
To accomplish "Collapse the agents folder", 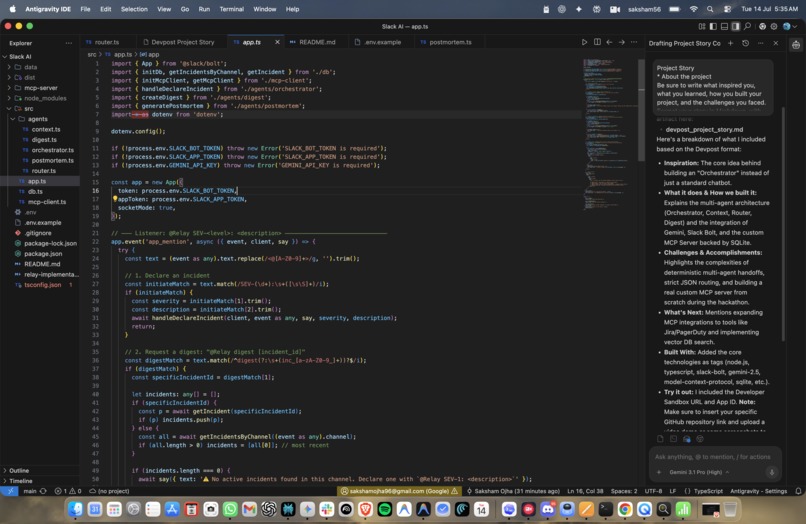I will coord(38,119).
